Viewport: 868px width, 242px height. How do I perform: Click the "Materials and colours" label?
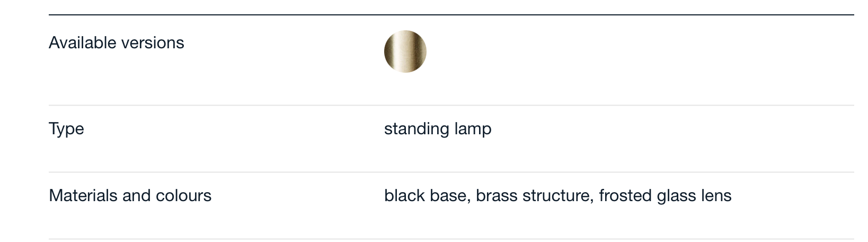pyautogui.click(x=130, y=195)
